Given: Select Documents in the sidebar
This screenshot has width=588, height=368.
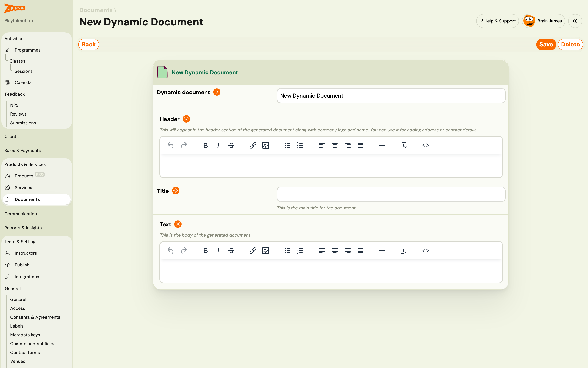Looking at the screenshot, I should click(36, 199).
